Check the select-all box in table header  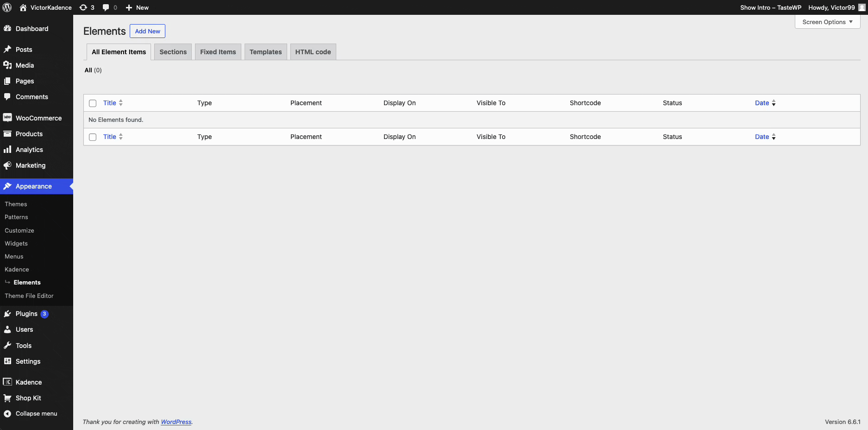[93, 103]
